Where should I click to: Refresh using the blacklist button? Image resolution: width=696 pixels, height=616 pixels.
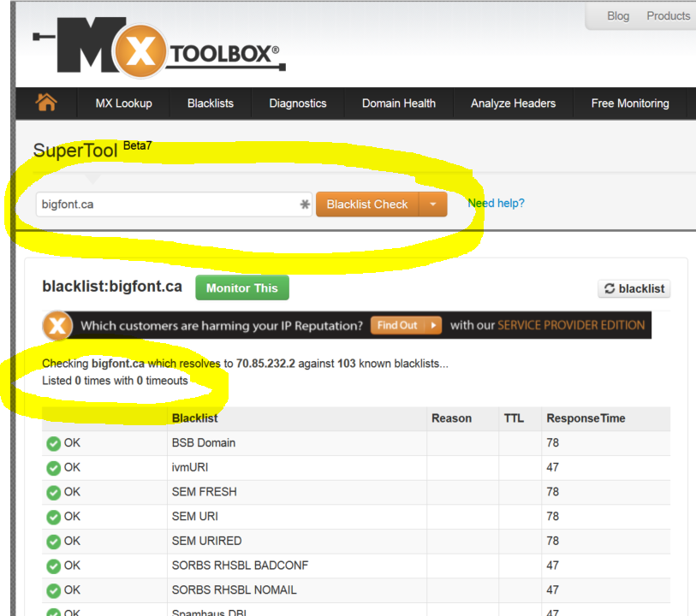click(x=634, y=288)
